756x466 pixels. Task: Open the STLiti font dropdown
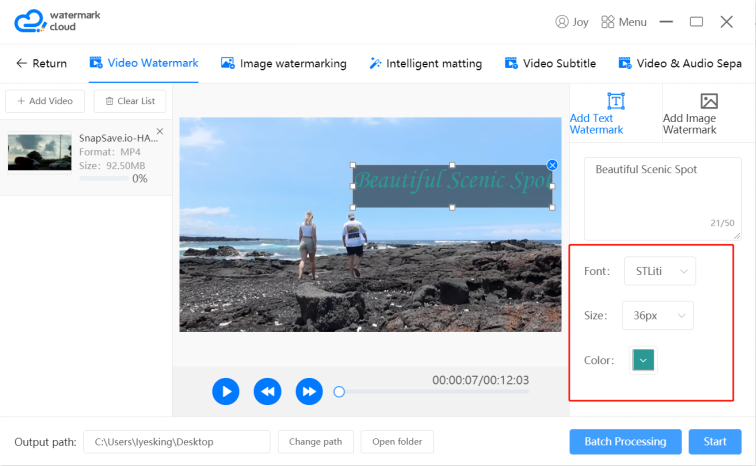pos(660,271)
